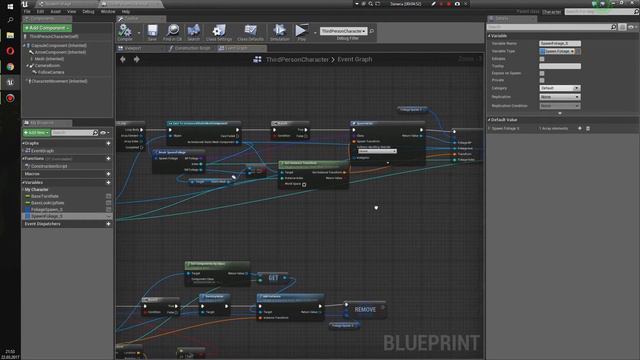
Task: Click plus icon to add new Variable
Action: [x=108, y=182]
